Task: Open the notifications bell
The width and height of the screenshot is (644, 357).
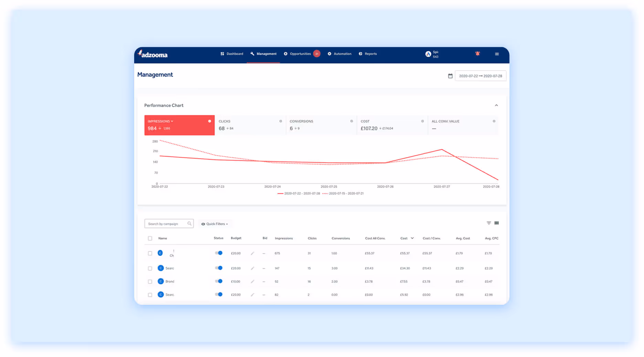Action: [x=477, y=54]
